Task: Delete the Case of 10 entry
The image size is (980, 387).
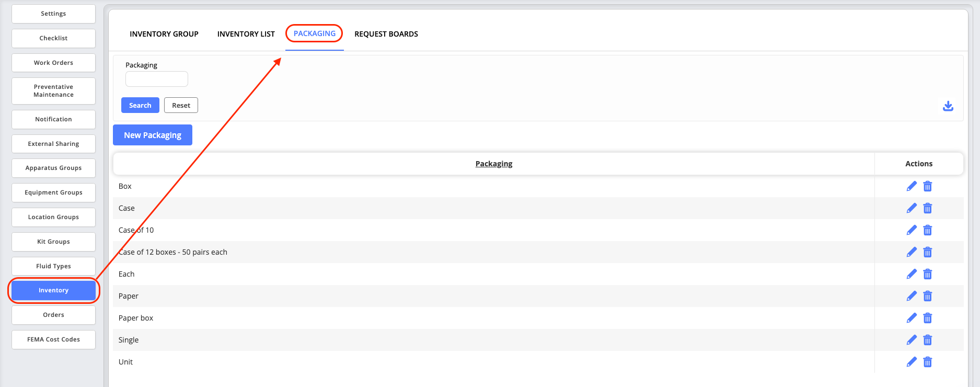Action: click(x=928, y=230)
